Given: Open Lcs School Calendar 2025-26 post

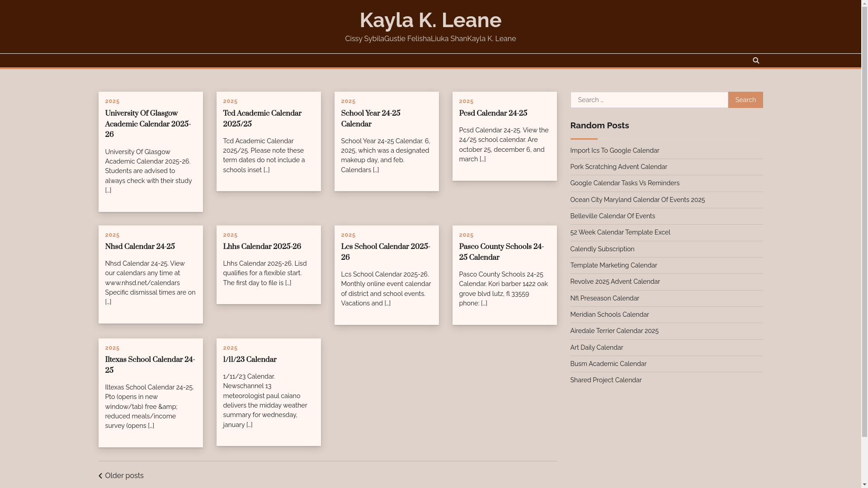Looking at the screenshot, I should tap(385, 252).
